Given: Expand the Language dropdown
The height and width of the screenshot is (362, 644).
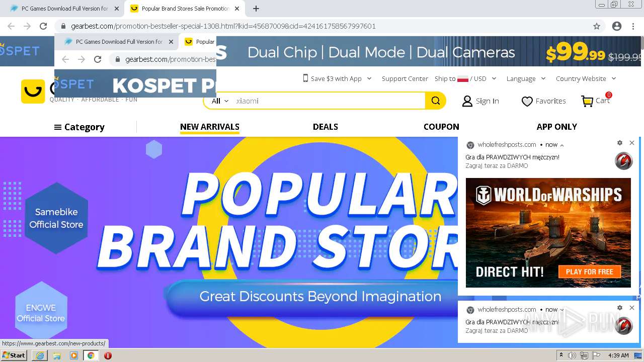Looking at the screenshot, I should pos(526,78).
